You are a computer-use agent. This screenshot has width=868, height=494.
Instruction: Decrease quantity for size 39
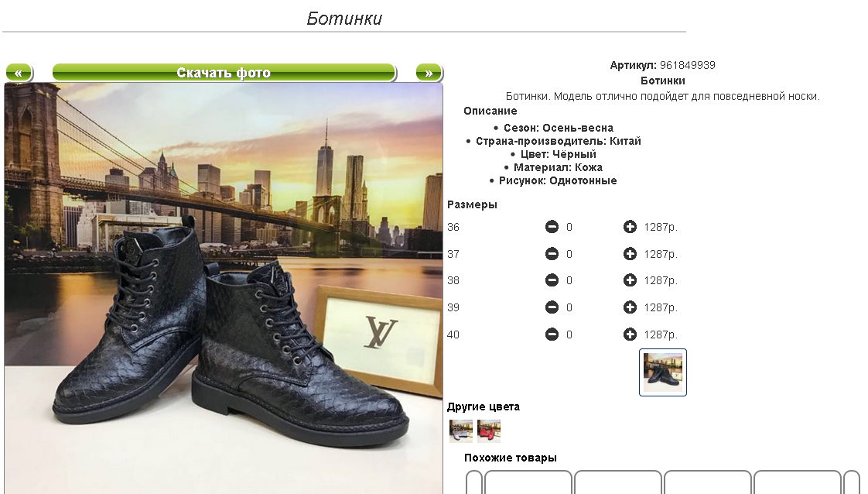click(x=552, y=307)
